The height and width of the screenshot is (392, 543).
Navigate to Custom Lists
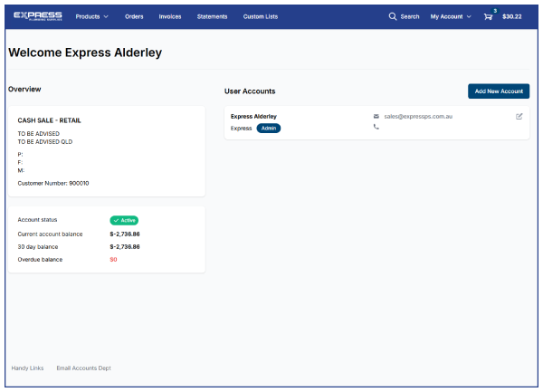coord(261,16)
